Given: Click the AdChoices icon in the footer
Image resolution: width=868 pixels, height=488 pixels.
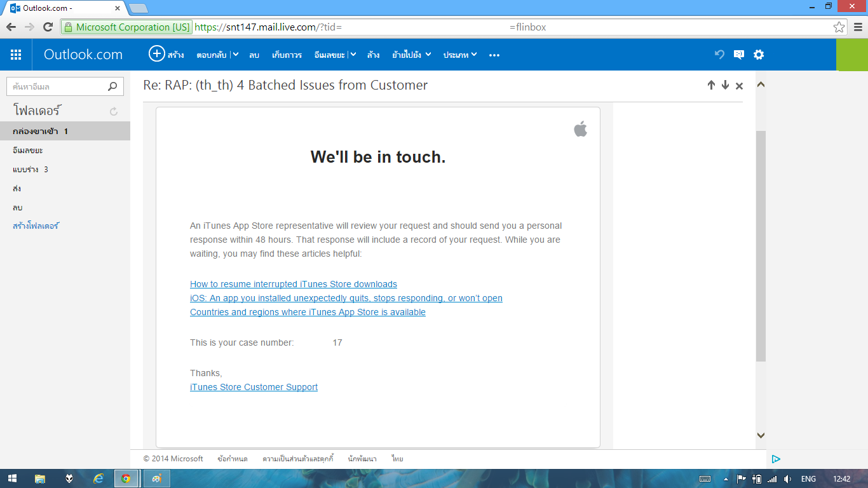Looking at the screenshot, I should 776,459.
